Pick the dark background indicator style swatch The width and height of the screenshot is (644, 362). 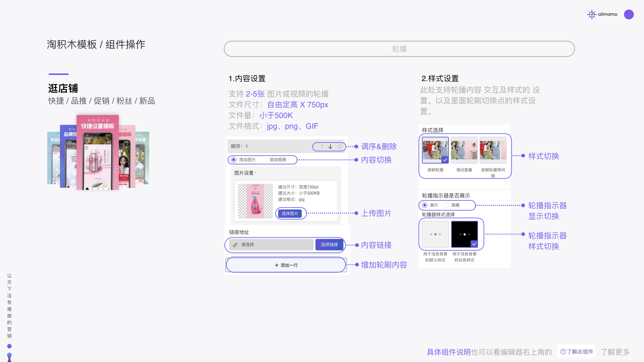464,234
